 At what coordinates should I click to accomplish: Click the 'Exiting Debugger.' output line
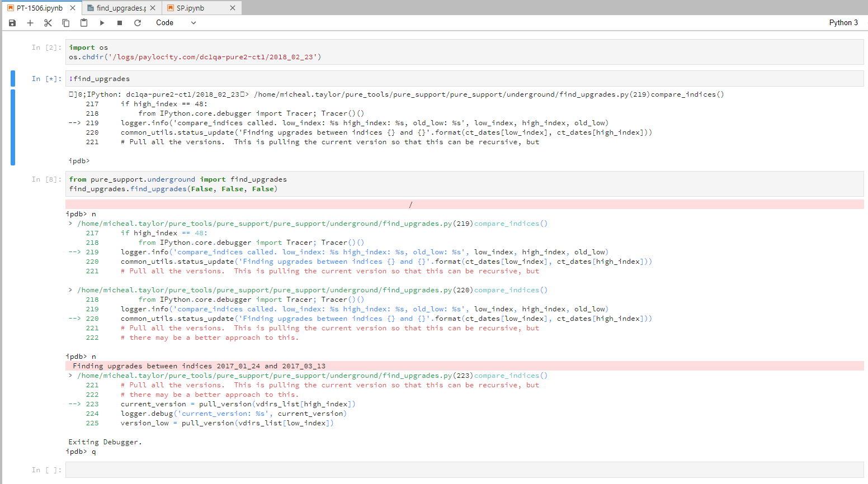(105, 442)
